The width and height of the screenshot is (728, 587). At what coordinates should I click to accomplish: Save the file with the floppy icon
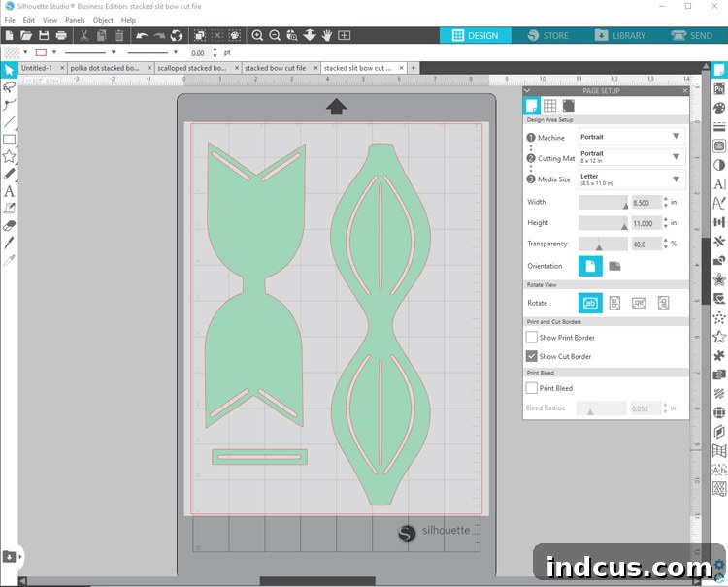tap(44, 35)
